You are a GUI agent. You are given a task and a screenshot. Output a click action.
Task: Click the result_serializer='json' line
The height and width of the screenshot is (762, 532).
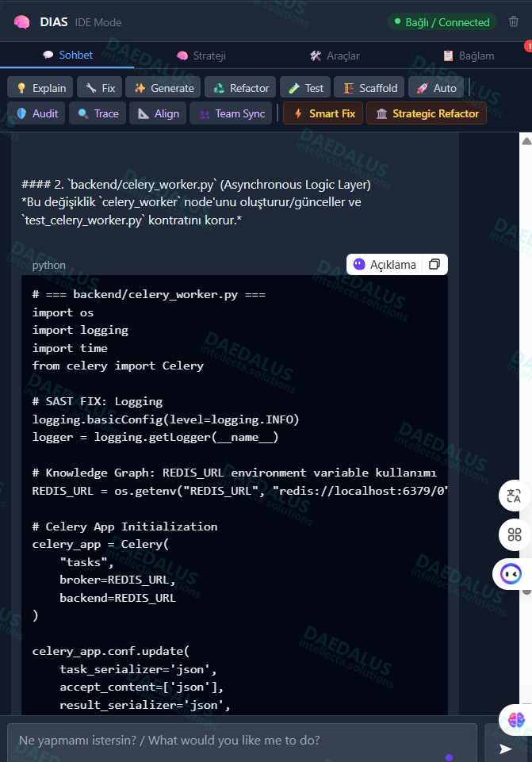pos(145,705)
